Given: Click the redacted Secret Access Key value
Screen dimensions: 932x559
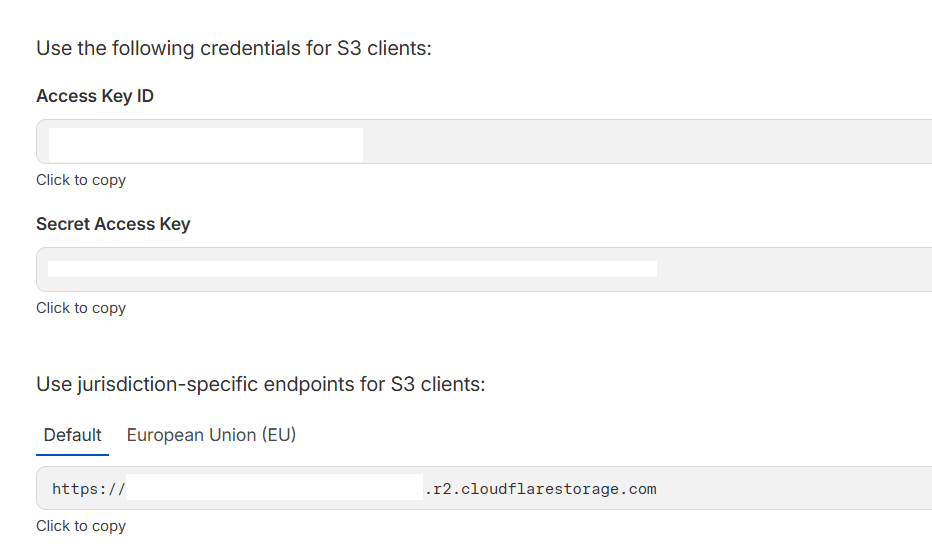Looking at the screenshot, I should point(352,269).
